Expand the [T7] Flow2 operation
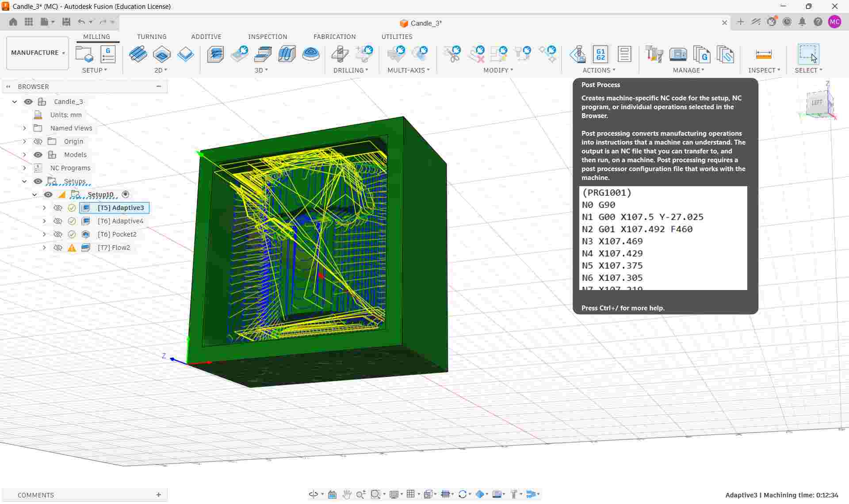Screen dimensions: 849x504 tap(44, 248)
